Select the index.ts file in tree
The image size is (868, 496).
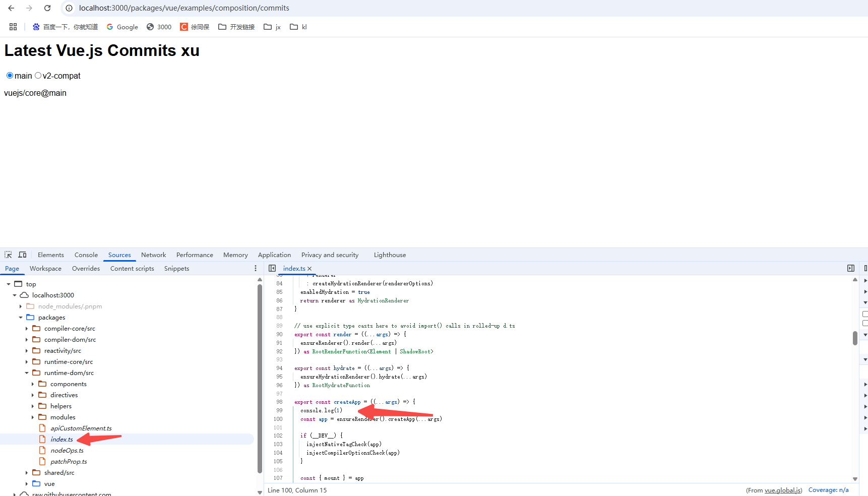coord(61,440)
